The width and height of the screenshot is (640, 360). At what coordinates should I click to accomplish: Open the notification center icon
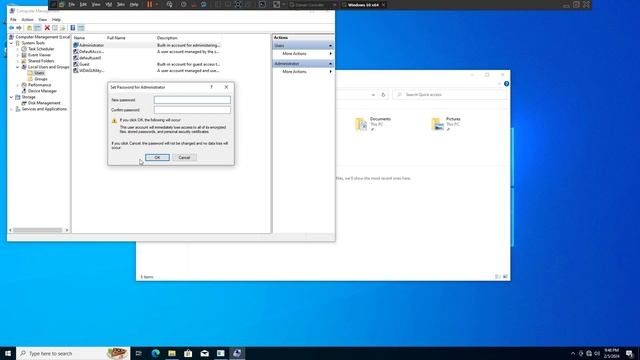coord(629,353)
